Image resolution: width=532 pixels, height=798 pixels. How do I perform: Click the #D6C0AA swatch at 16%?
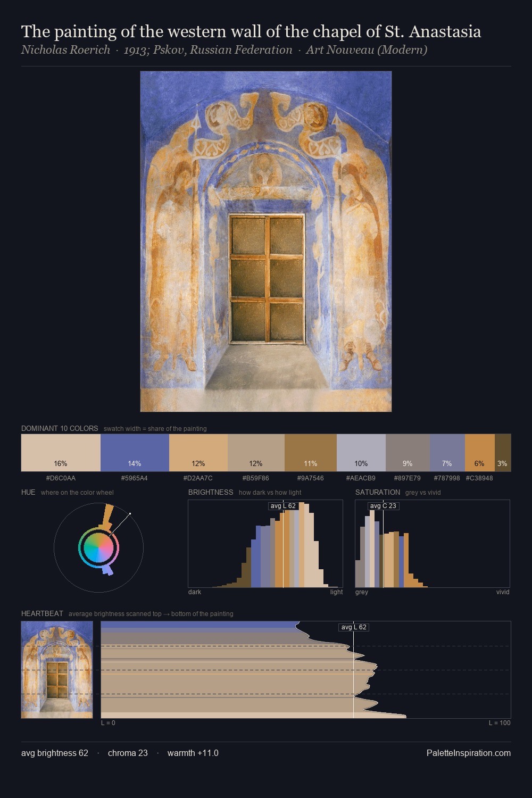click(x=61, y=453)
